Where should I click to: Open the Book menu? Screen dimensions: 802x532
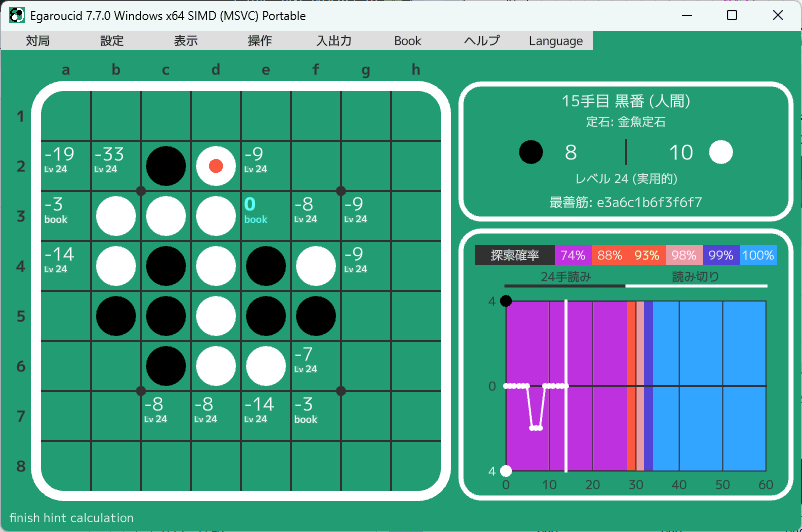(407, 41)
